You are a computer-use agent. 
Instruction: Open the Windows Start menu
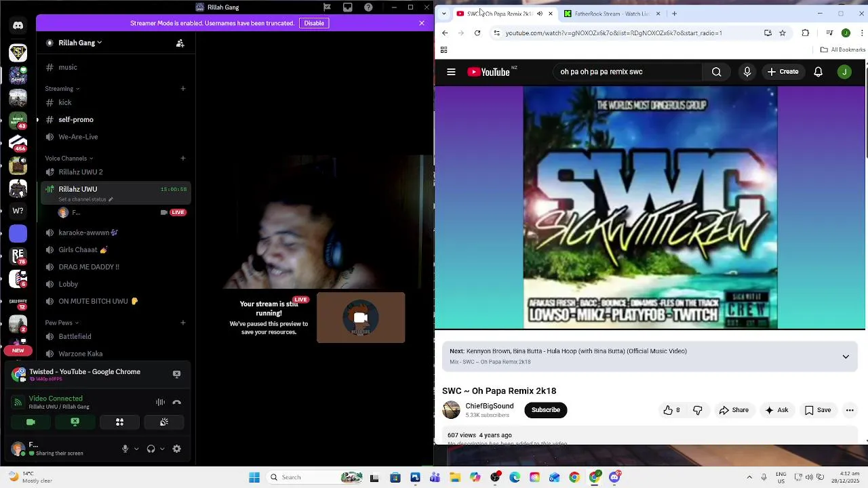tap(254, 477)
